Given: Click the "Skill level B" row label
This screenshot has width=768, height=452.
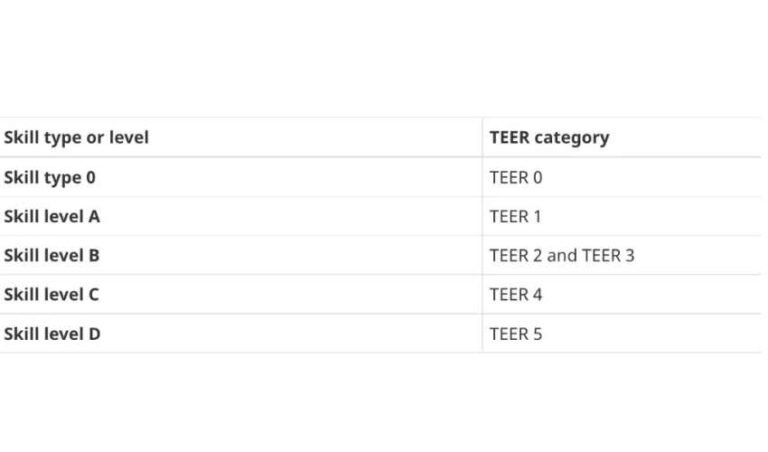Looking at the screenshot, I should click(x=52, y=255).
